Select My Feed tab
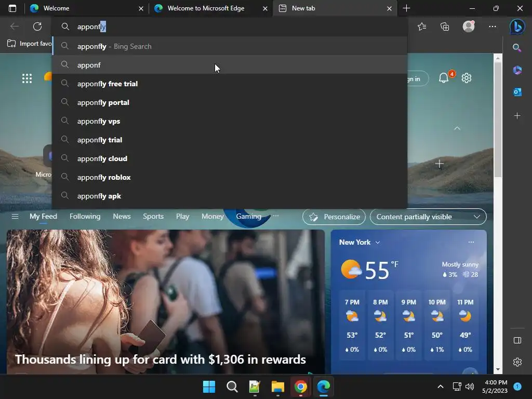Screen dimensions: 532x399 point(44,217)
